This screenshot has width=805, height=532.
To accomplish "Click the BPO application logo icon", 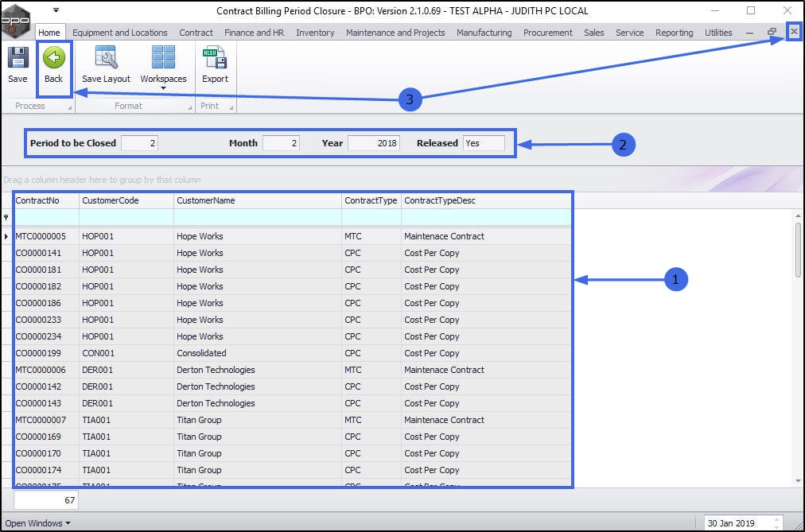I will pos(16,19).
